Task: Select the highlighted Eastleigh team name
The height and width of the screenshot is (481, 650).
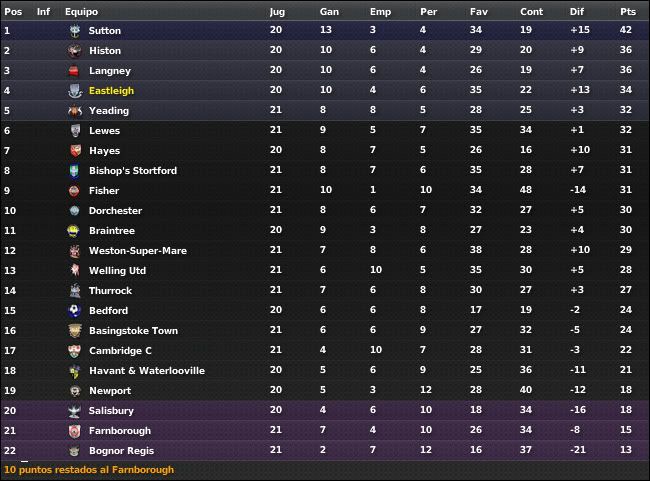Action: pos(112,91)
